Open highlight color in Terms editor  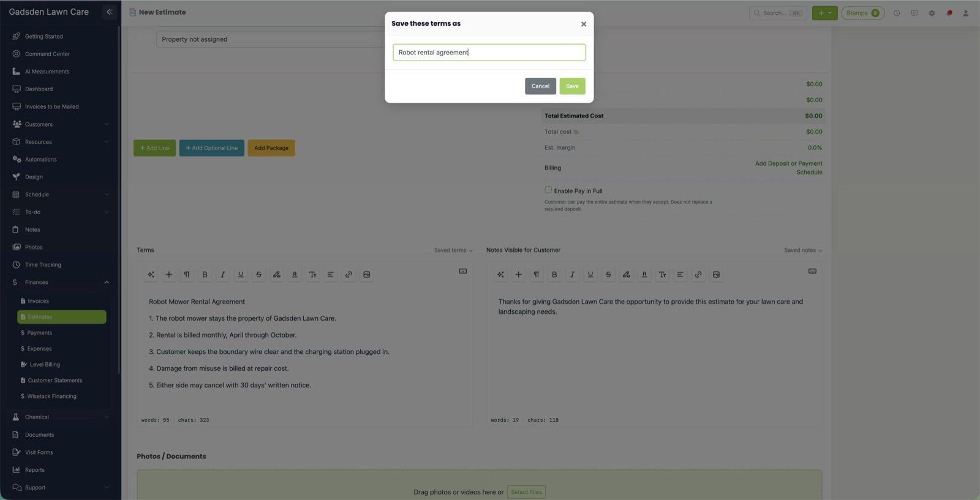click(x=277, y=275)
